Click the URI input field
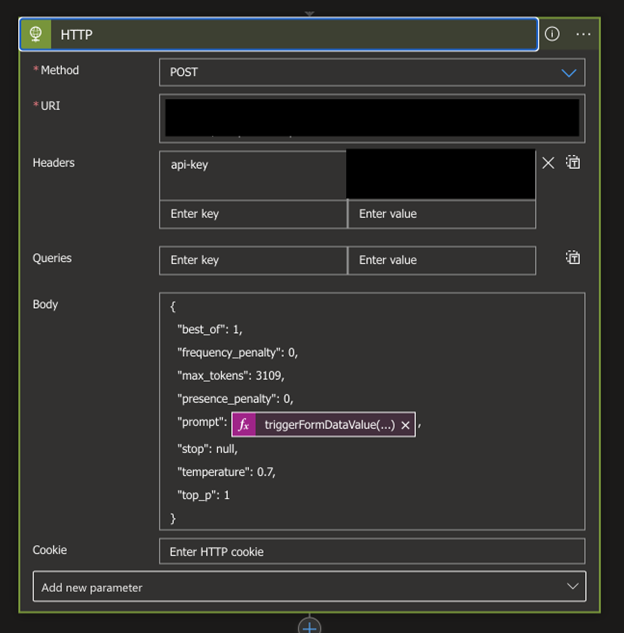Viewport: 624px width, 633px height. tap(371, 118)
